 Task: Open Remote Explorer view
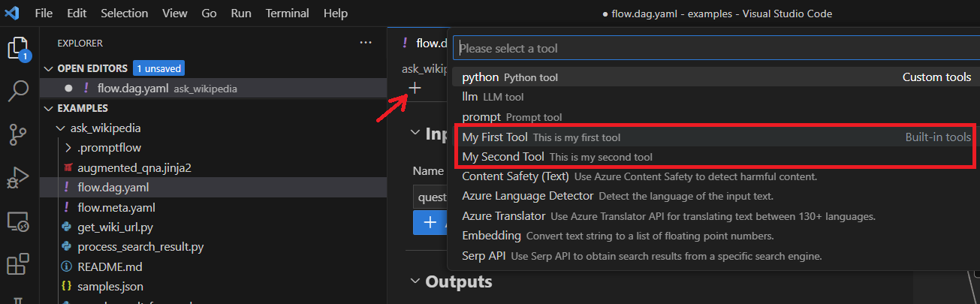(18, 221)
